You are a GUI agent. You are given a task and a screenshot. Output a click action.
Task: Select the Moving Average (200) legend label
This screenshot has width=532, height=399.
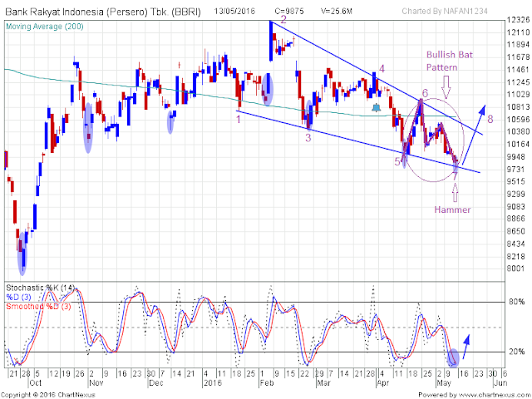[x=44, y=27]
